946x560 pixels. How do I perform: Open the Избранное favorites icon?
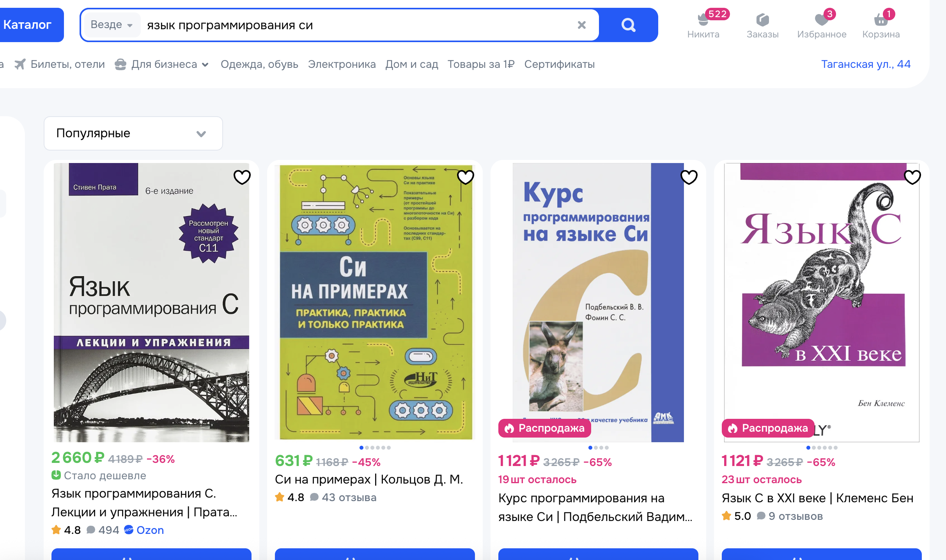tap(822, 25)
